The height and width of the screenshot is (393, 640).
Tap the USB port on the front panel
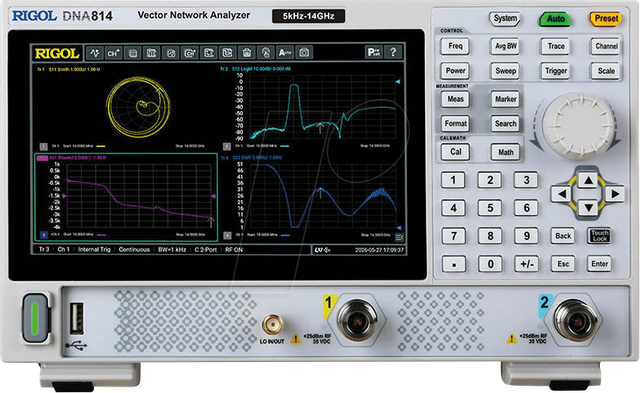click(x=77, y=319)
